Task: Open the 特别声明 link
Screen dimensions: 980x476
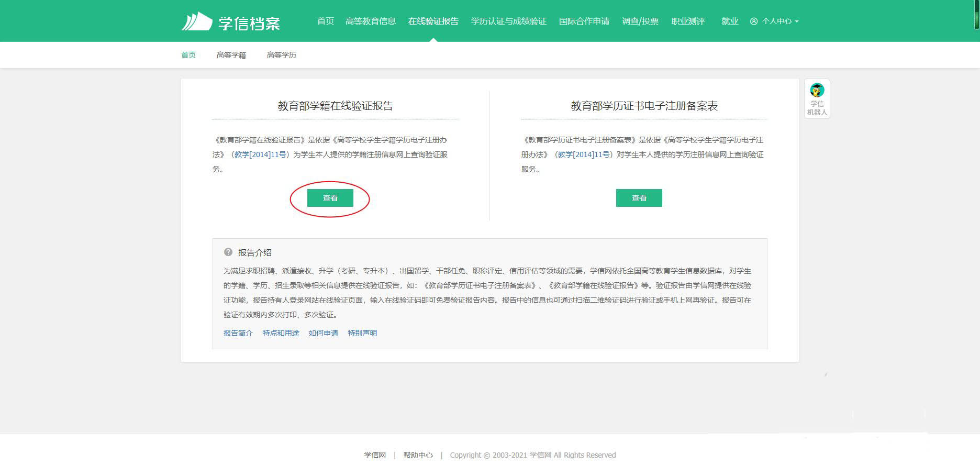Action: tap(362, 333)
